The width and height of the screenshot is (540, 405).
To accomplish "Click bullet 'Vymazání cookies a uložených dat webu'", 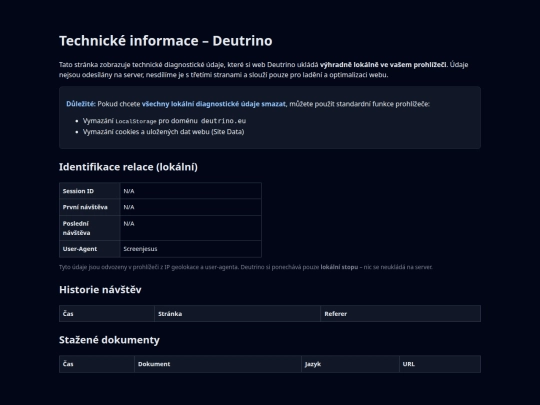I will coord(163,132).
